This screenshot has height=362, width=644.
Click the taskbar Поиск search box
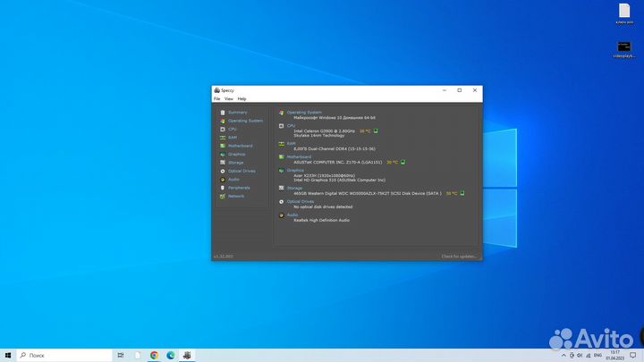64,356
